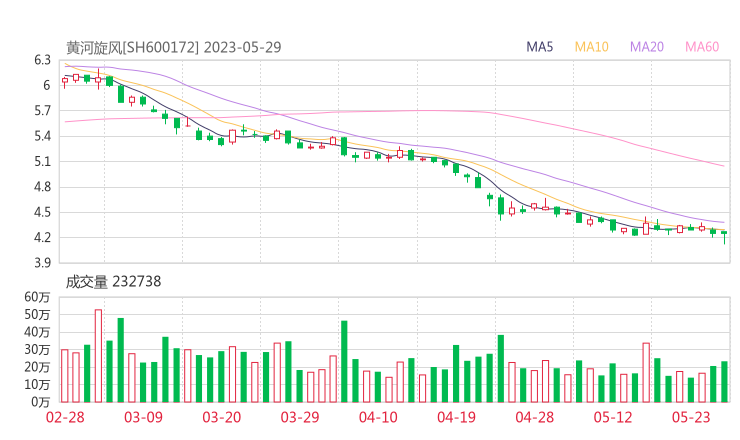Viewport: 740px width, 440px height.
Task: Click the 02-28 date axis label
Action: [65, 417]
